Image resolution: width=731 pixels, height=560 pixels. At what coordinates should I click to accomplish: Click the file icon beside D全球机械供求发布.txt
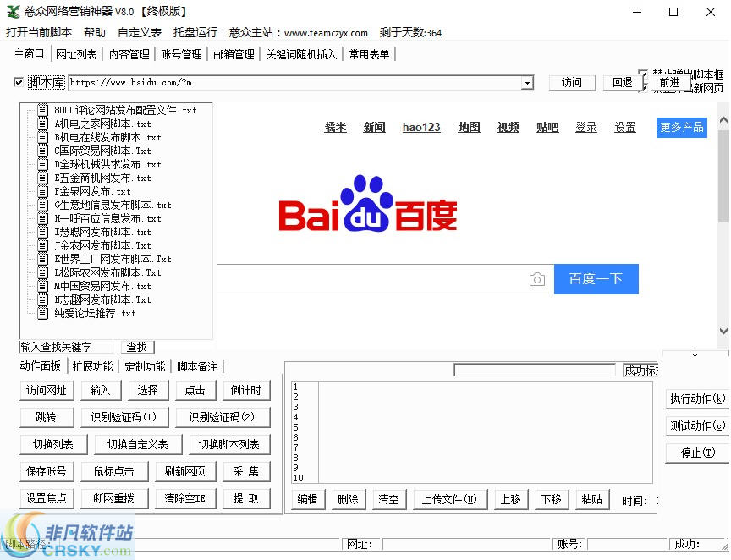point(42,164)
